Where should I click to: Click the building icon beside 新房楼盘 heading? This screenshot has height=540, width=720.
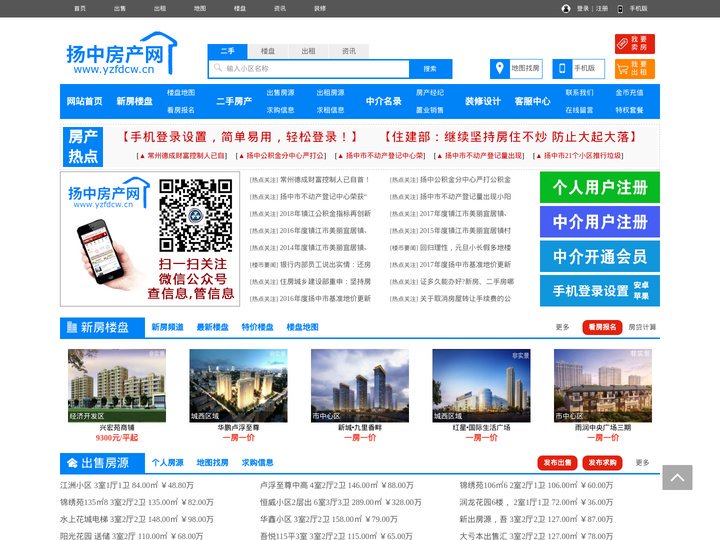coord(72,327)
